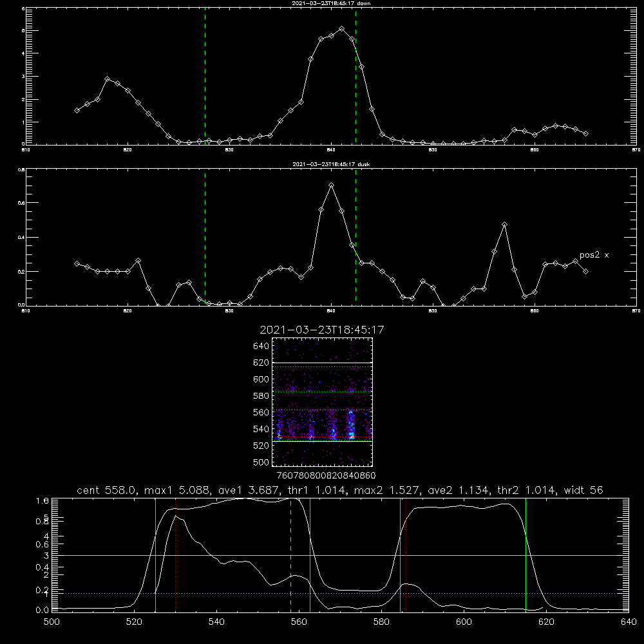Click spectrogram y-axis label 580
The width and height of the screenshot is (644, 644).
[x=261, y=396]
